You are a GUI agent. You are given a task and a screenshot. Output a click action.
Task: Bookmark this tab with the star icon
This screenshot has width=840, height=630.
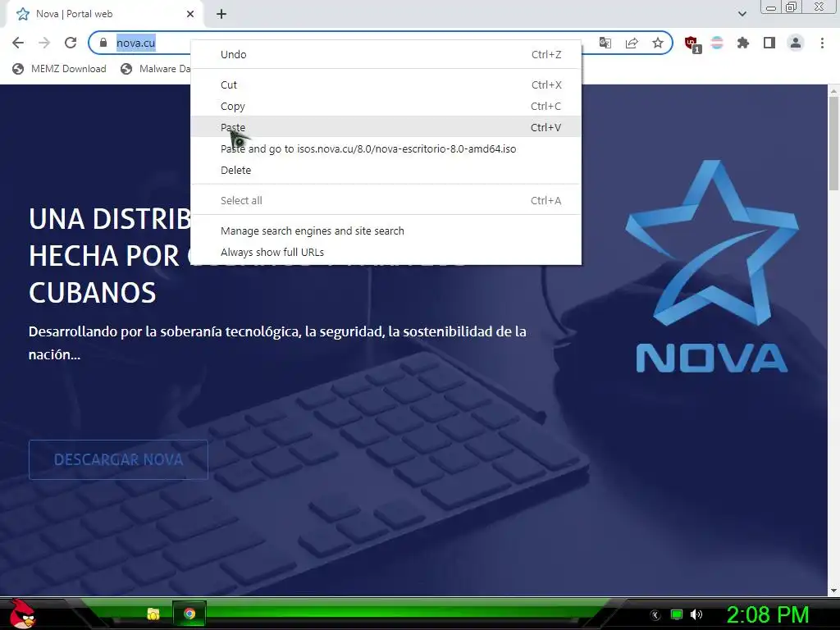[x=658, y=43]
